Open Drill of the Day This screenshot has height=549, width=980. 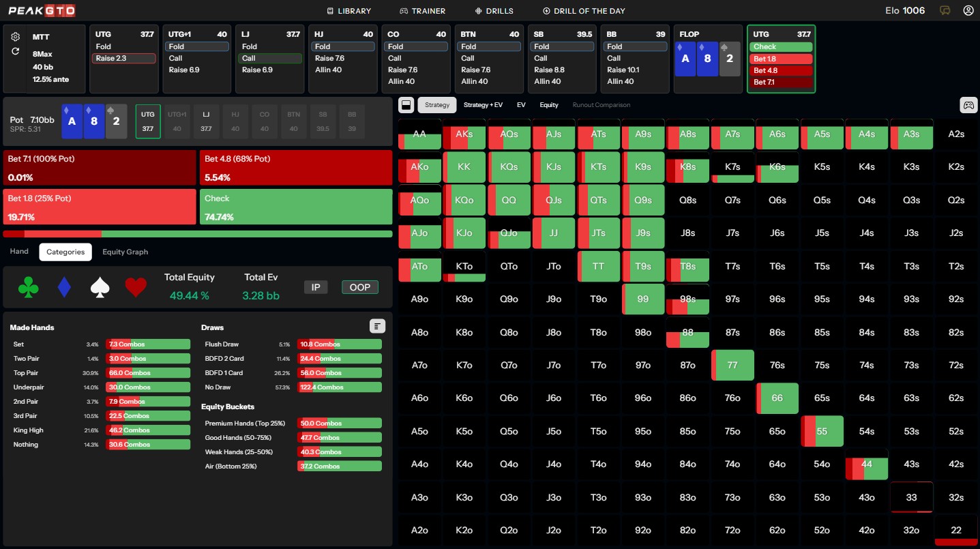point(584,11)
